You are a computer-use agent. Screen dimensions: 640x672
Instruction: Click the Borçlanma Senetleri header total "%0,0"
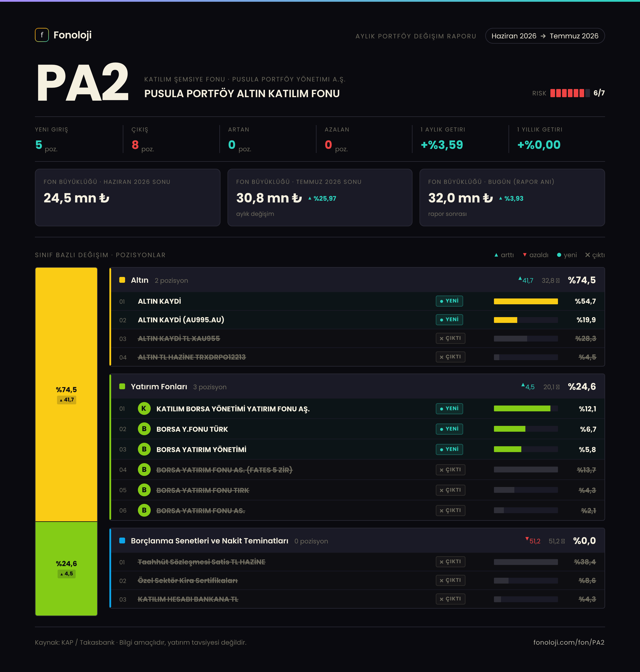click(584, 541)
